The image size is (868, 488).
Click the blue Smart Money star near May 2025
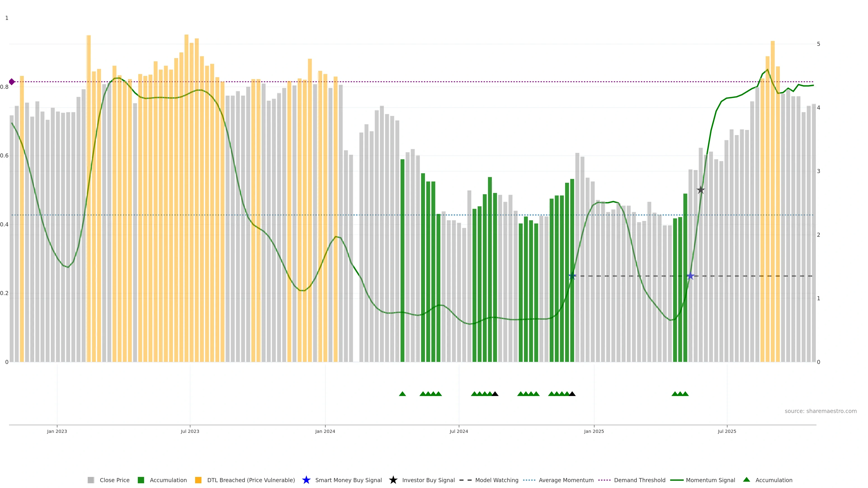690,276
